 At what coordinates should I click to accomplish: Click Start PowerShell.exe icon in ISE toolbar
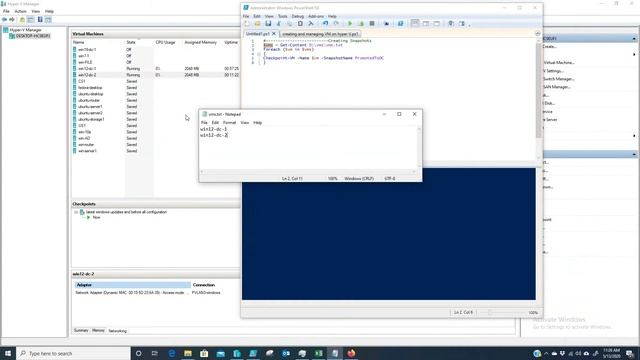tap(400, 24)
